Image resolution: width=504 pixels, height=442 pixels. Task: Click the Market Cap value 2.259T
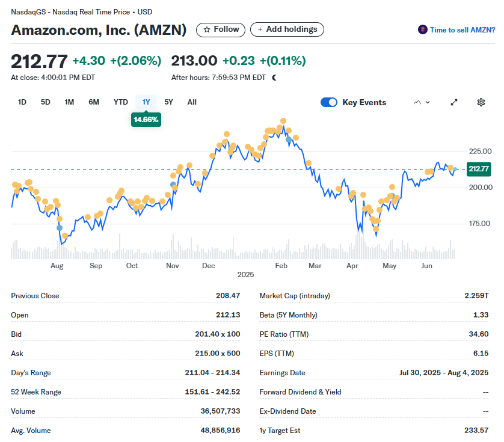coord(476,296)
